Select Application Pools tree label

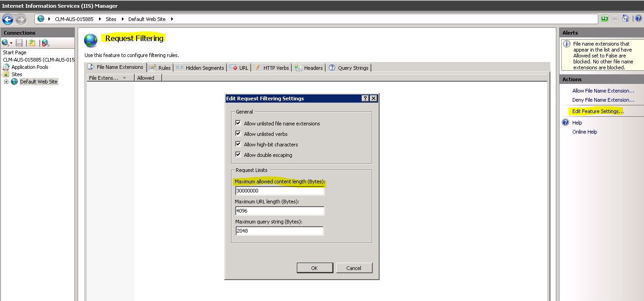[x=30, y=67]
